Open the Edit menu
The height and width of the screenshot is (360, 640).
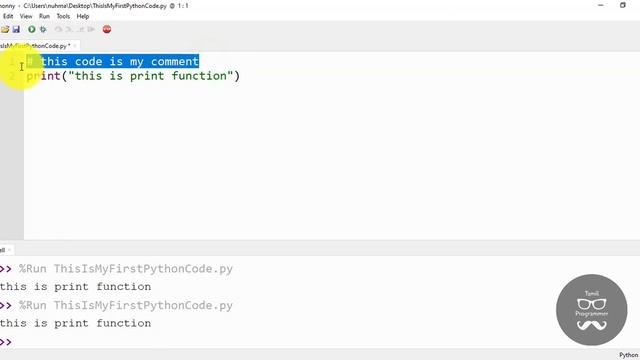8,16
